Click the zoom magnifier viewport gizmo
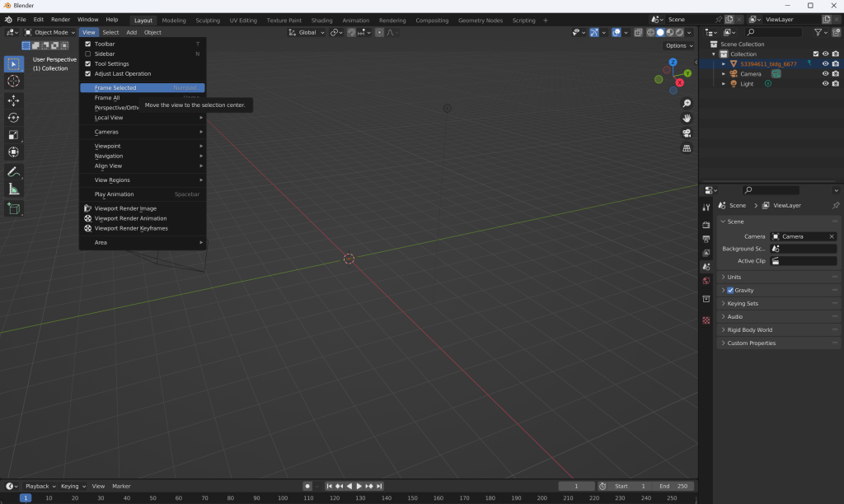 tap(687, 103)
